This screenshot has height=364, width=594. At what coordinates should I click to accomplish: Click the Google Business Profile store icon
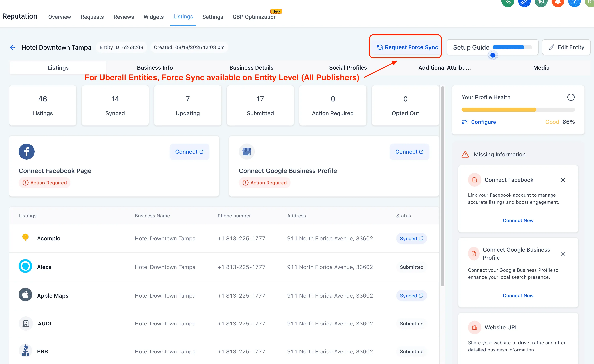247,152
